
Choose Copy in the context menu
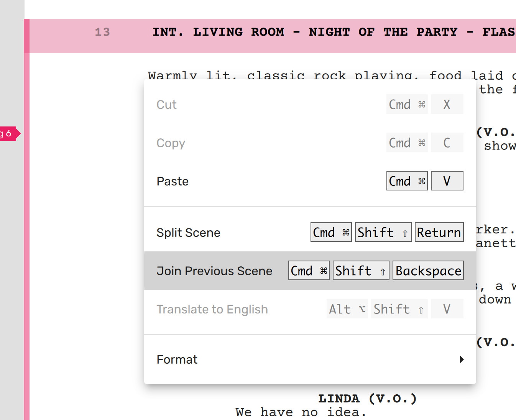171,143
